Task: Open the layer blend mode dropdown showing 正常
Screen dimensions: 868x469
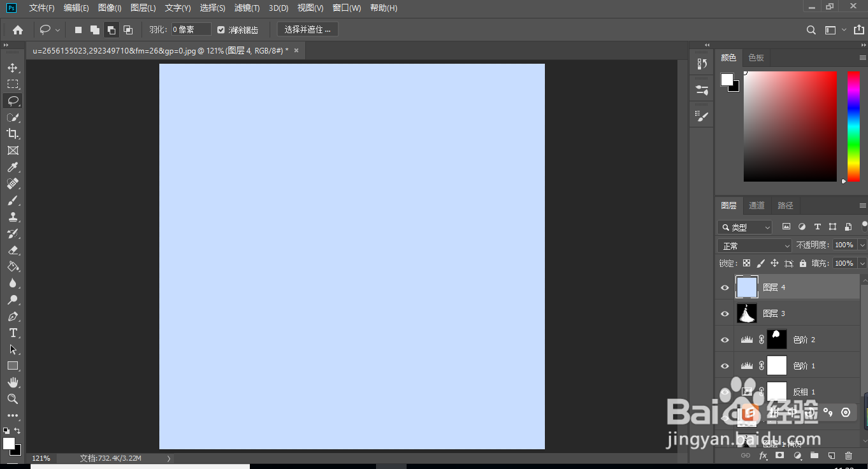Action: [x=754, y=245]
